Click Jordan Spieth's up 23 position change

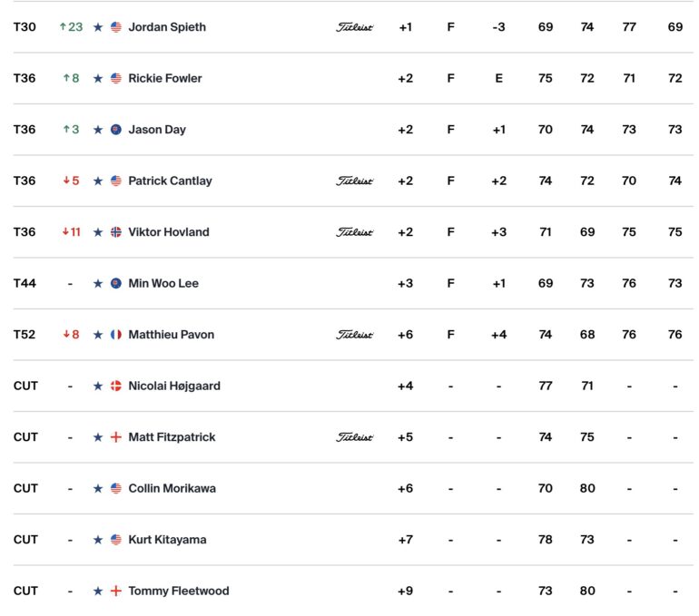(x=72, y=27)
